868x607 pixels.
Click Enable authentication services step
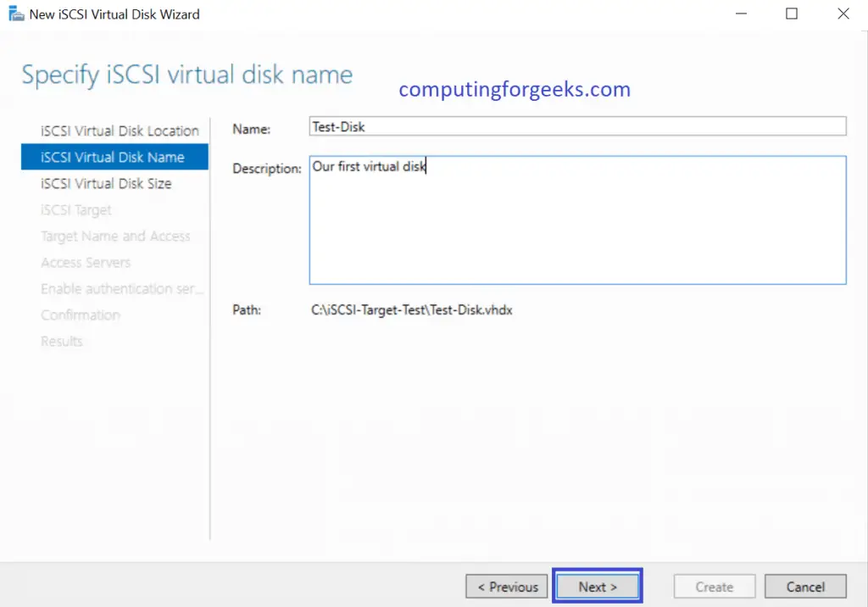[122, 288]
